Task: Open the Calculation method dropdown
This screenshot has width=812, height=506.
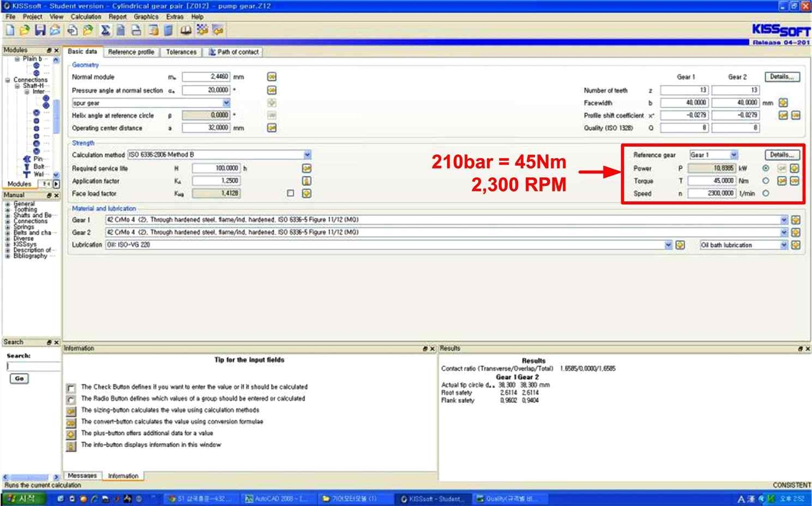Action: (x=307, y=155)
